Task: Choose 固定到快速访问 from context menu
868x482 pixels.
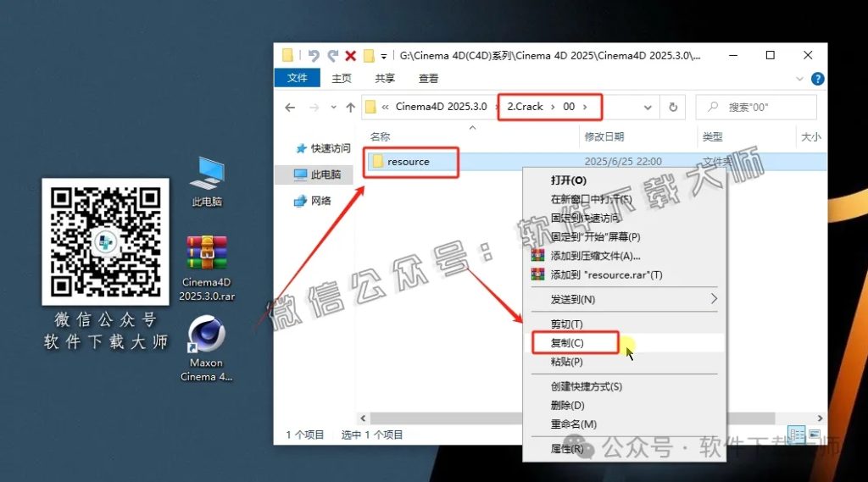Action: (624, 218)
